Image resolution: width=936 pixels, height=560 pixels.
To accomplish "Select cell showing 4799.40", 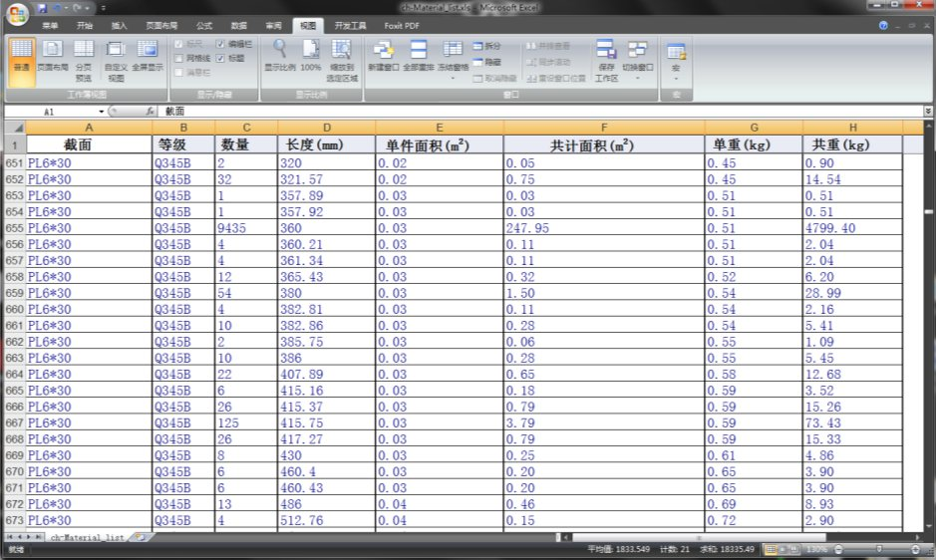I will click(853, 228).
